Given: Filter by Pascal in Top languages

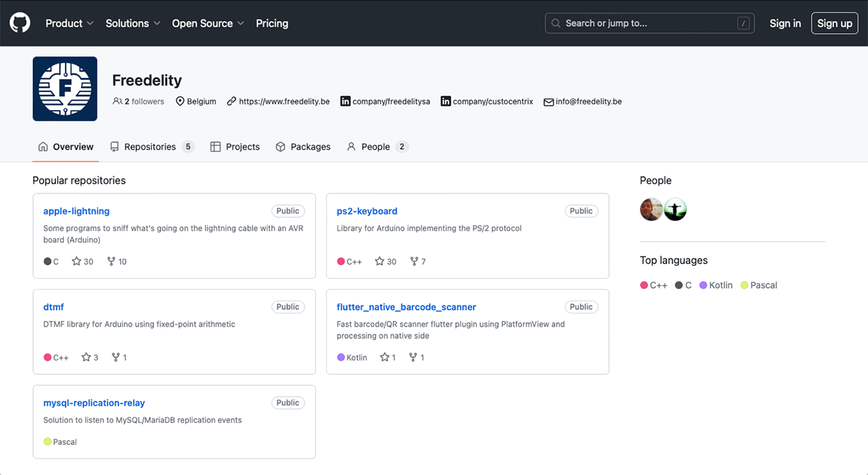Looking at the screenshot, I should [x=759, y=285].
